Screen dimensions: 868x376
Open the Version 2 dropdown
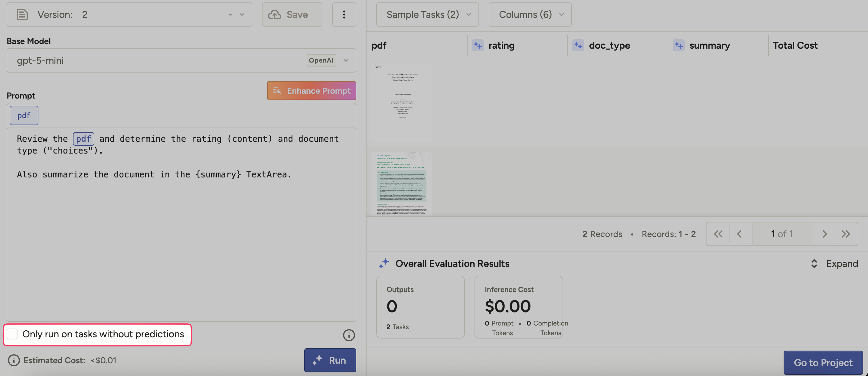[x=242, y=15]
